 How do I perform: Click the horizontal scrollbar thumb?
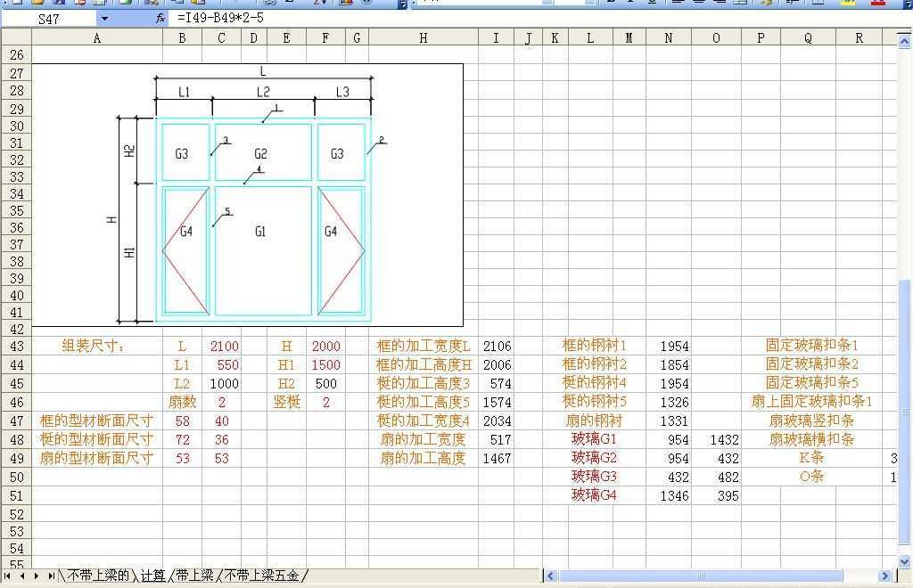(701, 576)
